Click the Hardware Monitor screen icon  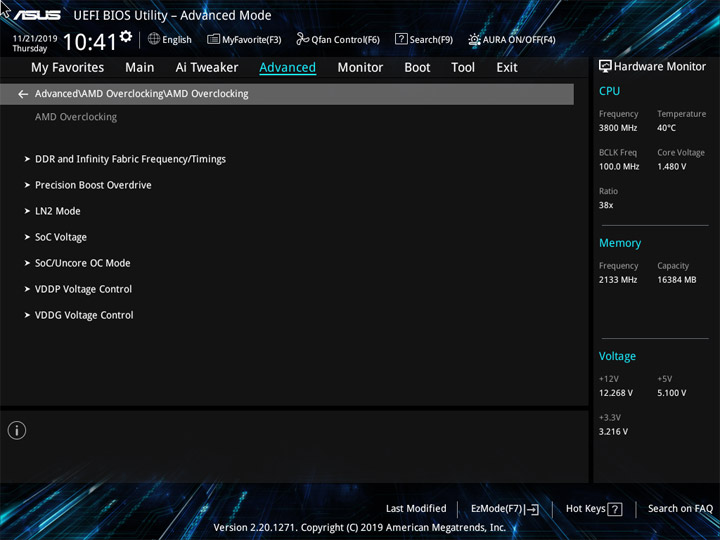605,67
